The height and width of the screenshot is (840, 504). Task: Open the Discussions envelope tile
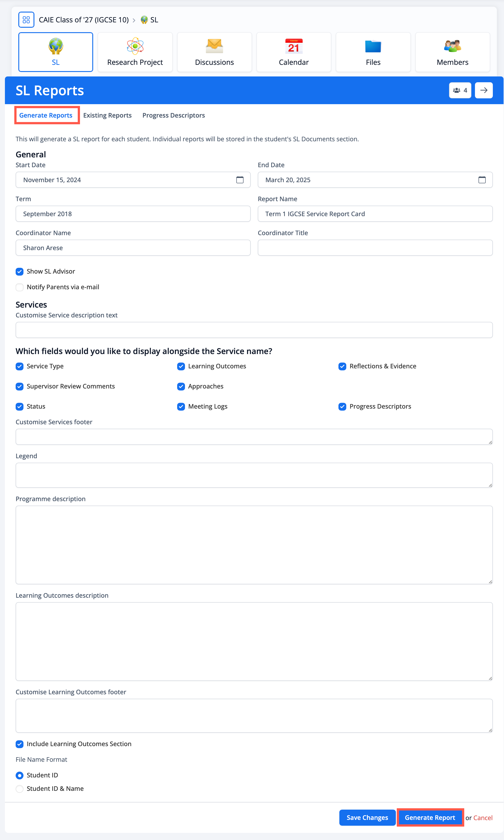click(214, 52)
